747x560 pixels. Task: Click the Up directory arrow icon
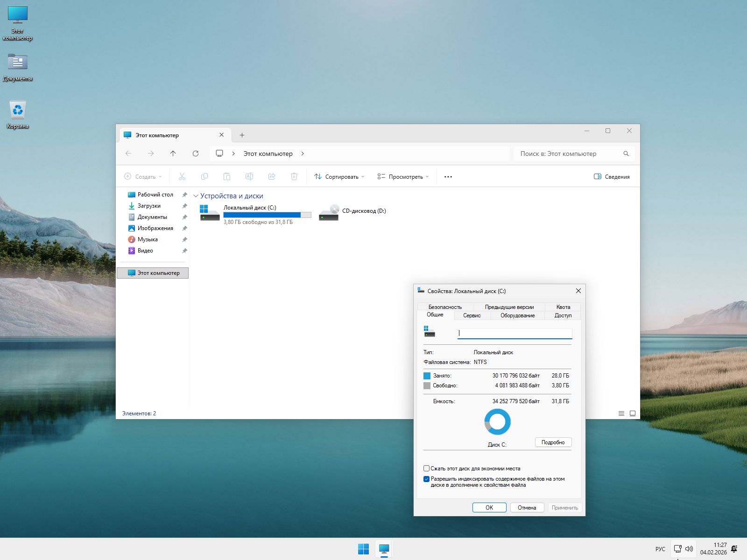[x=173, y=154]
